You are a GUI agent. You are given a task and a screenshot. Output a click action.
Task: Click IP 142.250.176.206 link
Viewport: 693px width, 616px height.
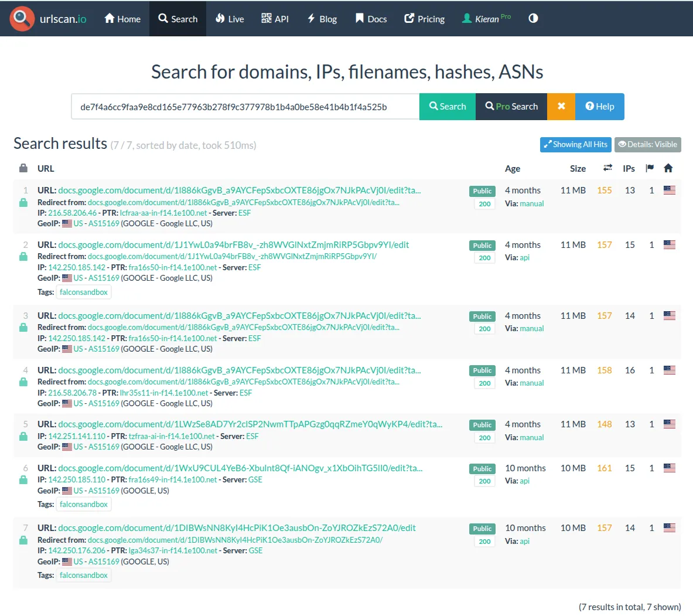tap(77, 550)
